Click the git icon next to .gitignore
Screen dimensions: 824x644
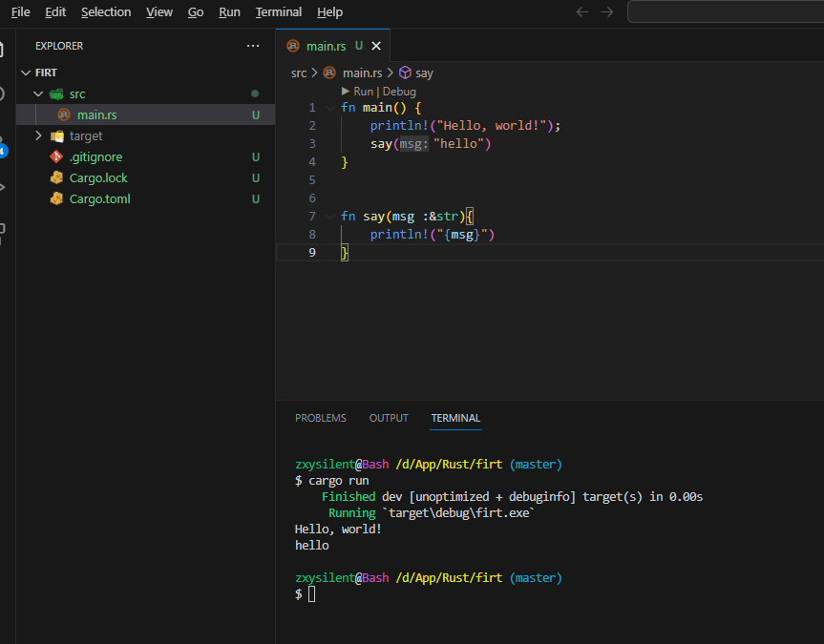56,157
